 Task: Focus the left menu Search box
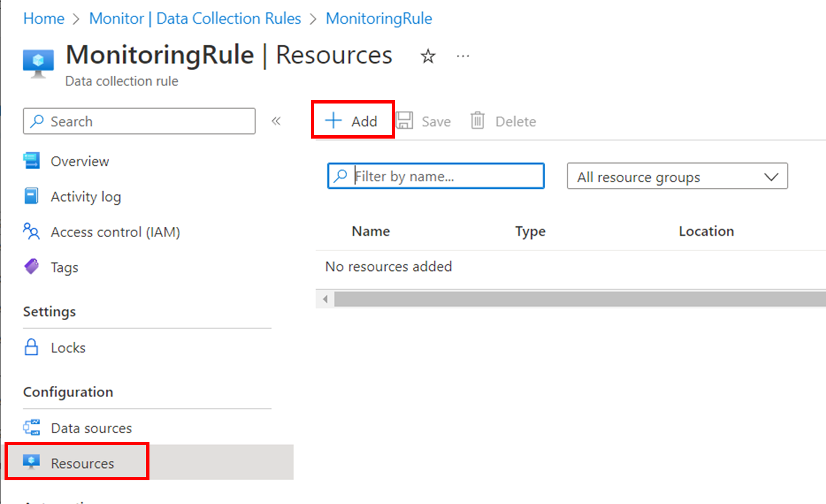coord(139,121)
